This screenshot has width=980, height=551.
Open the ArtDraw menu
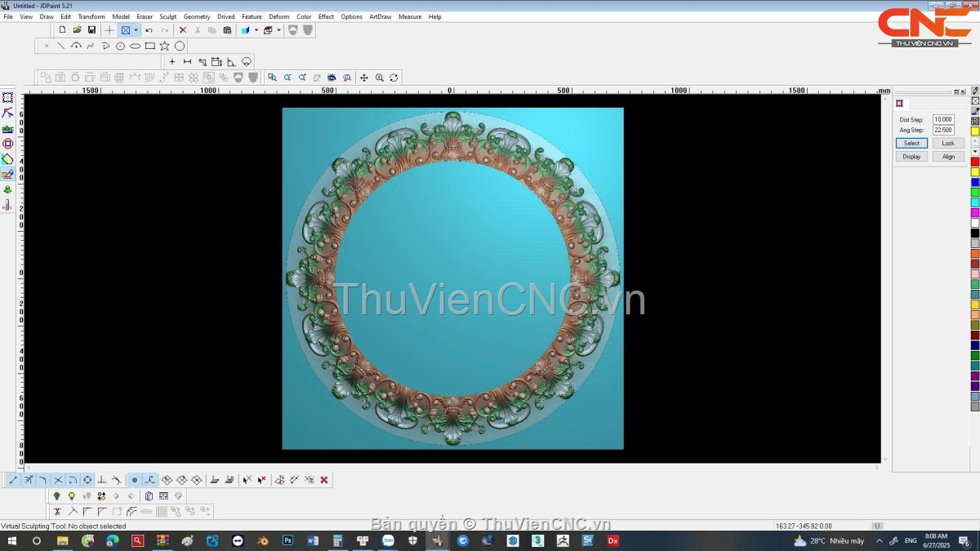381,16
